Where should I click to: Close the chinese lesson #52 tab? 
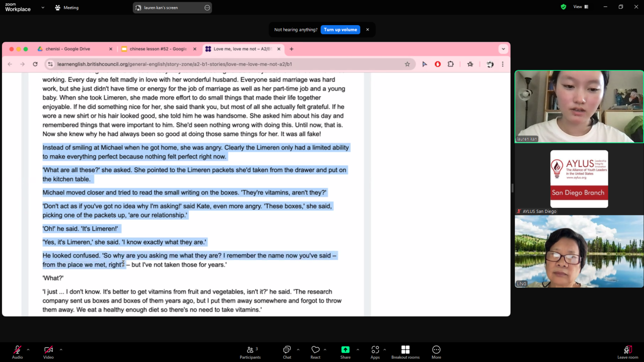pyautogui.click(x=195, y=49)
